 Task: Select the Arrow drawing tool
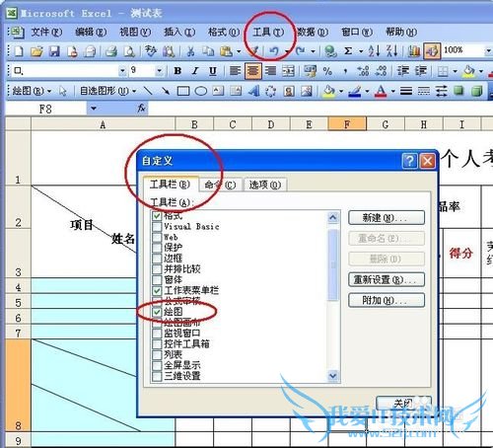pyautogui.click(x=166, y=91)
